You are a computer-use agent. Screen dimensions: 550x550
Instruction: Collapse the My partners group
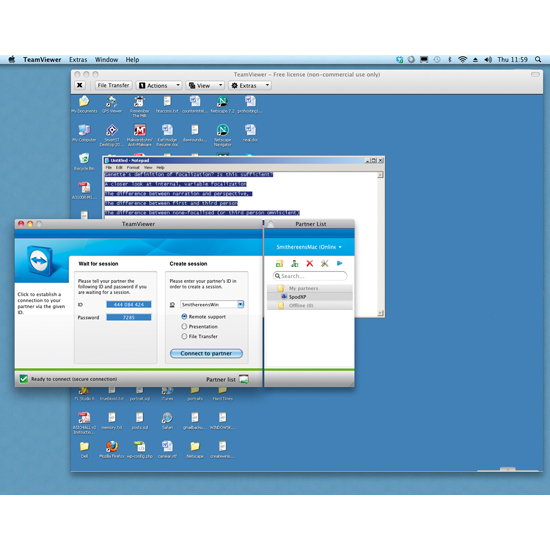pos(310,288)
